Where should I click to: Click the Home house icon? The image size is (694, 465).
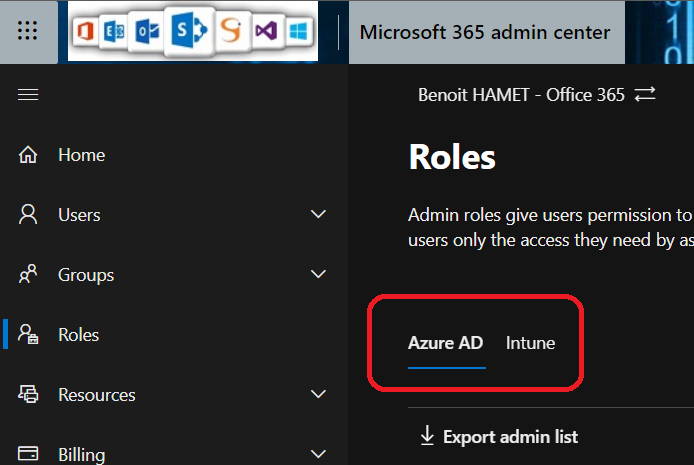28,155
